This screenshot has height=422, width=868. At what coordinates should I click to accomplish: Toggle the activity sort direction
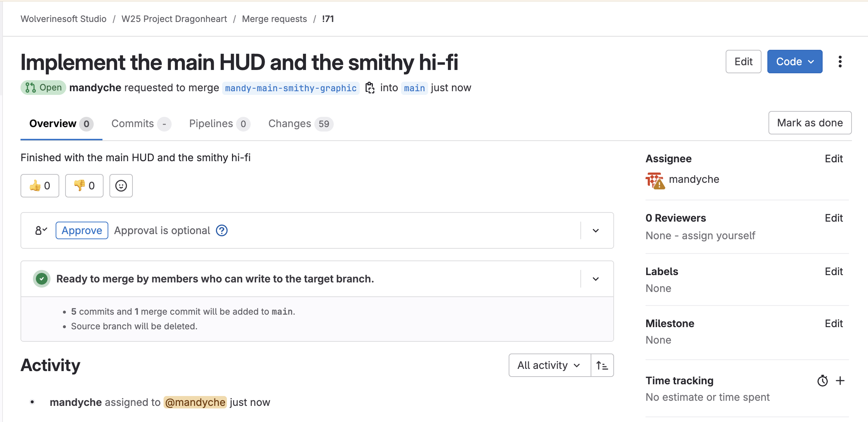point(602,365)
